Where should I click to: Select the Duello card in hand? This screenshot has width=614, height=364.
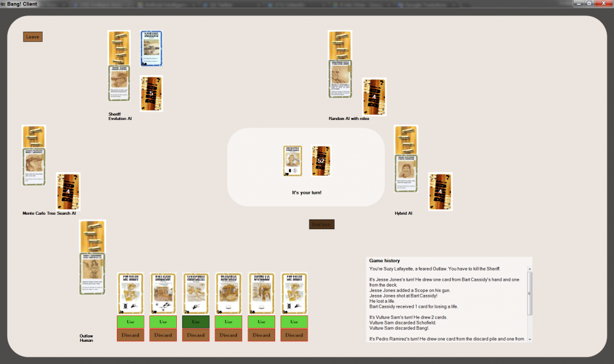tap(261, 293)
